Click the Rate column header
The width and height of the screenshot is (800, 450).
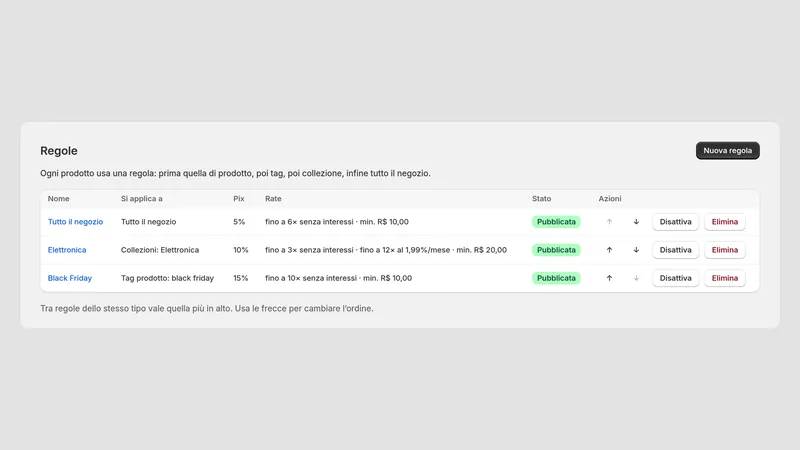tap(273, 198)
